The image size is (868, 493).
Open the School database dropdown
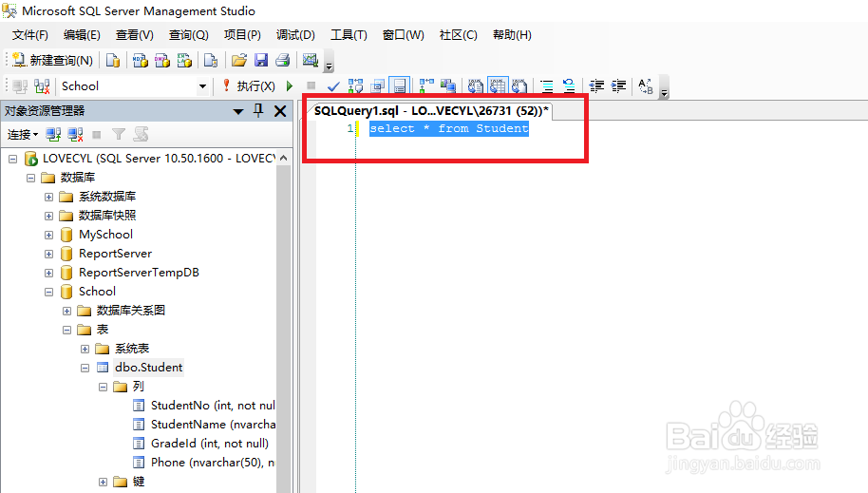[202, 85]
